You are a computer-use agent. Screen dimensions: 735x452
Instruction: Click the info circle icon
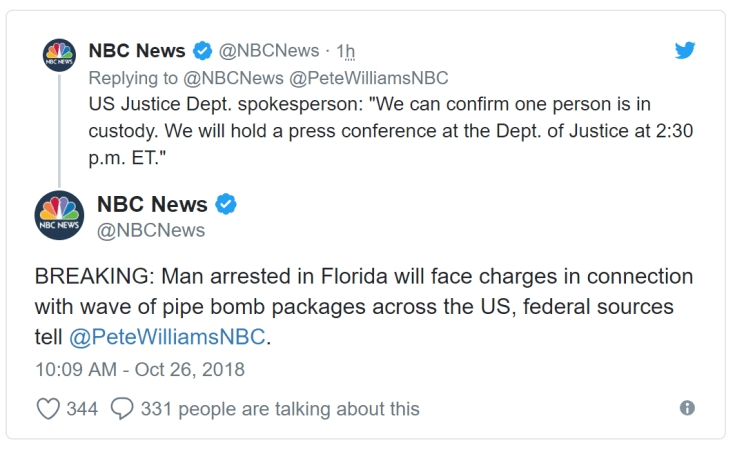point(687,408)
